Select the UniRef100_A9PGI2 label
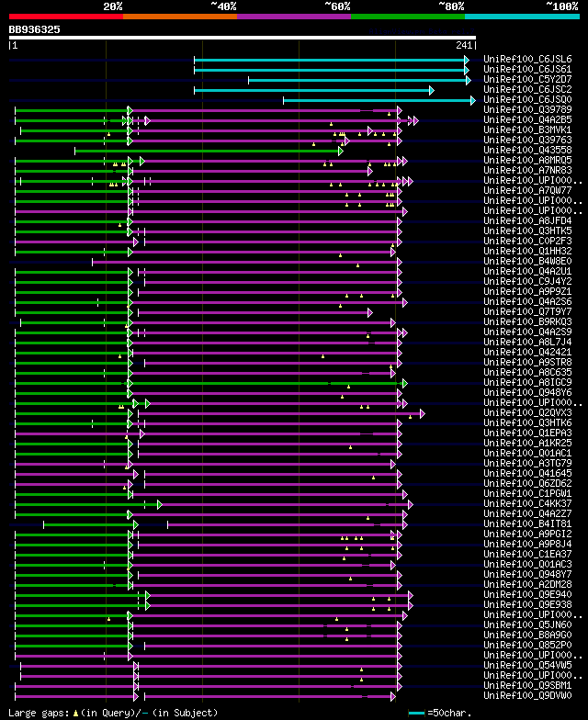Image resolution: width=588 pixels, height=720 pixels. click(527, 534)
